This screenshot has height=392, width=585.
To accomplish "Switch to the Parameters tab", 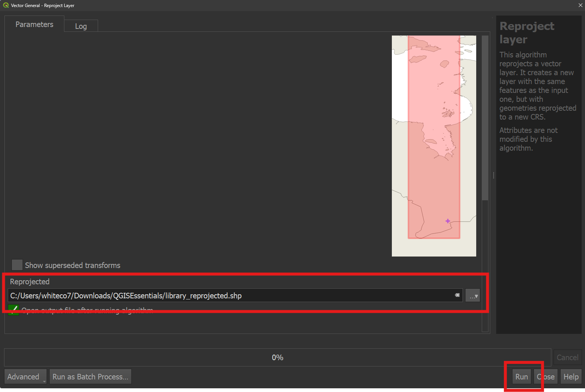I will pyautogui.click(x=34, y=24).
